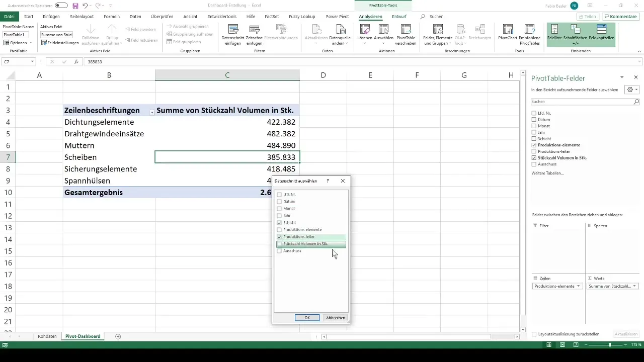
Task: Switch to the Rohdaten sheet tab
Action: [47, 336]
